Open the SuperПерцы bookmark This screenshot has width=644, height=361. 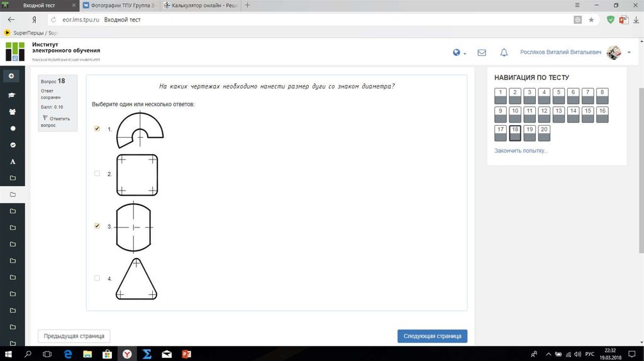(x=30, y=33)
